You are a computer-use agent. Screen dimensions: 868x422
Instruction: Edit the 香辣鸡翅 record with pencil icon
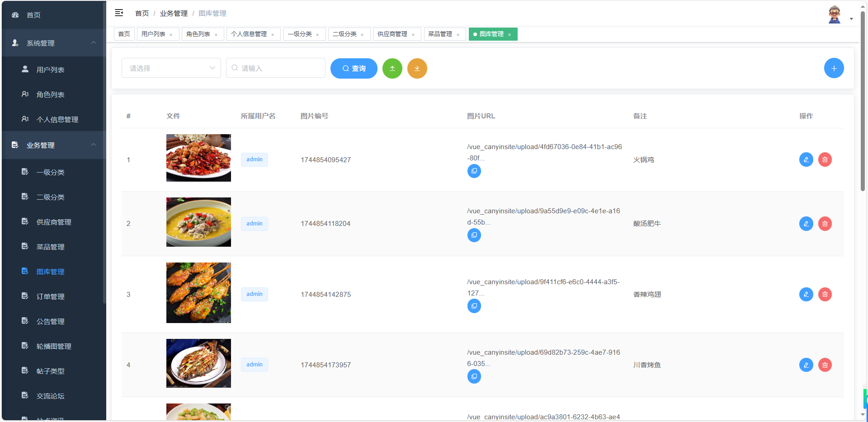pyautogui.click(x=806, y=294)
